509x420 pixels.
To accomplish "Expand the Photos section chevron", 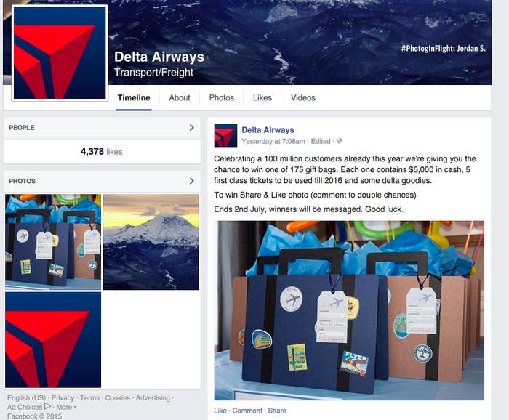I will [x=191, y=181].
